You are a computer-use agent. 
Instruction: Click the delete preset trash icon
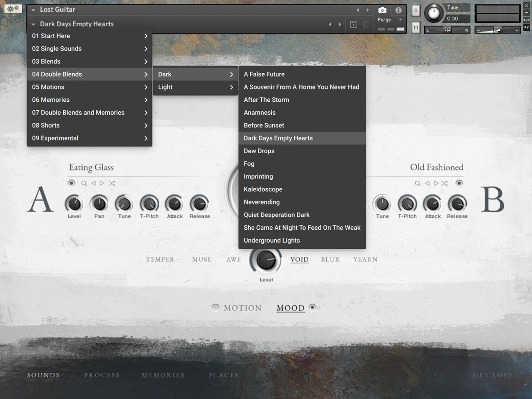(366, 24)
